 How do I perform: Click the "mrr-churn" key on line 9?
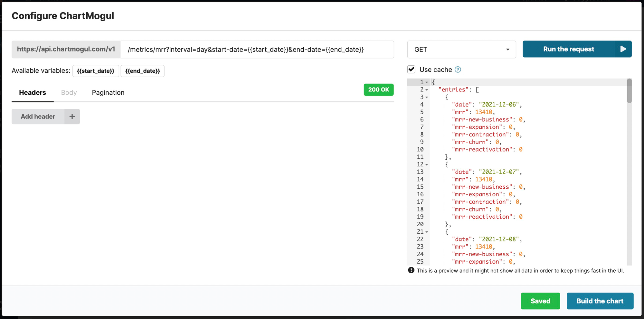click(470, 142)
